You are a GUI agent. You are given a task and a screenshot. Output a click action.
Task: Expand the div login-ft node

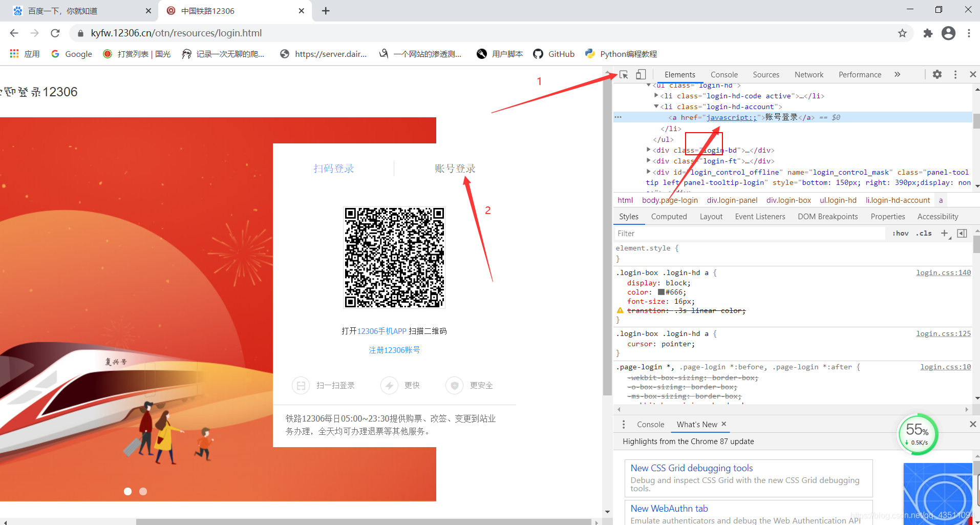click(649, 161)
